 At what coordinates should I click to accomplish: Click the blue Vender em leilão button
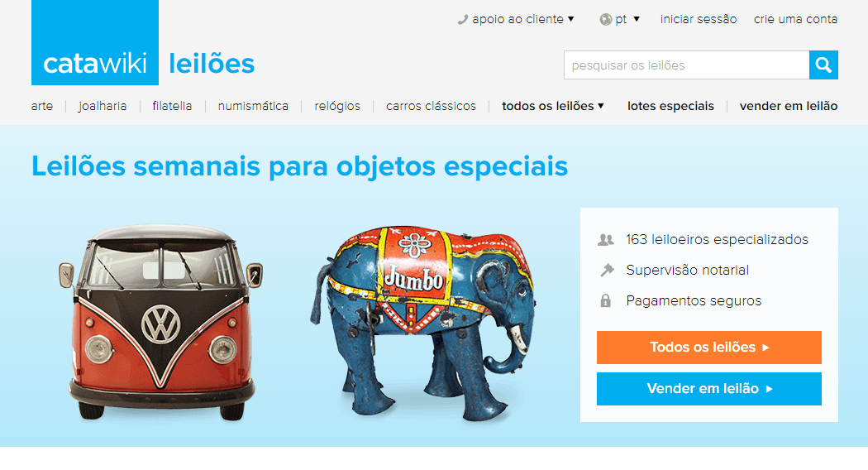(x=709, y=389)
